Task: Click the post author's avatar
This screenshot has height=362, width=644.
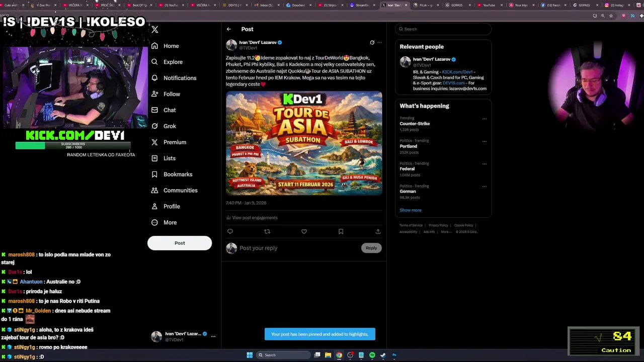Action: click(231, 45)
